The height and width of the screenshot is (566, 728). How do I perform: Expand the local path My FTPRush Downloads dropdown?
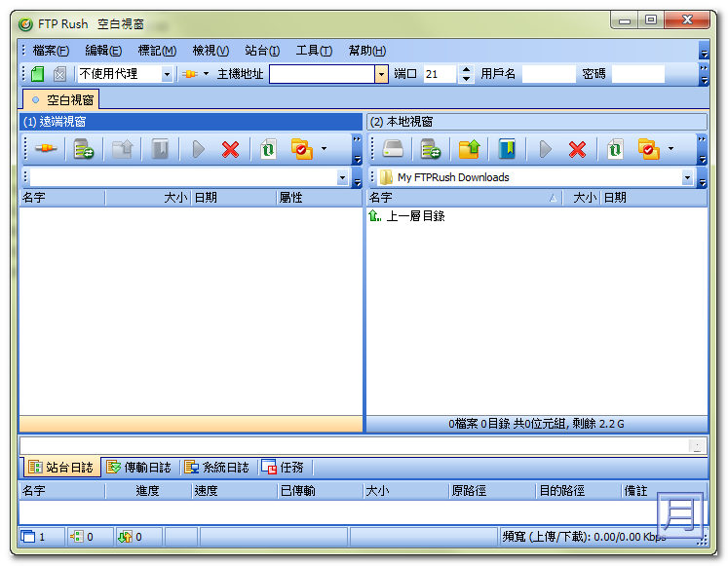pos(688,177)
